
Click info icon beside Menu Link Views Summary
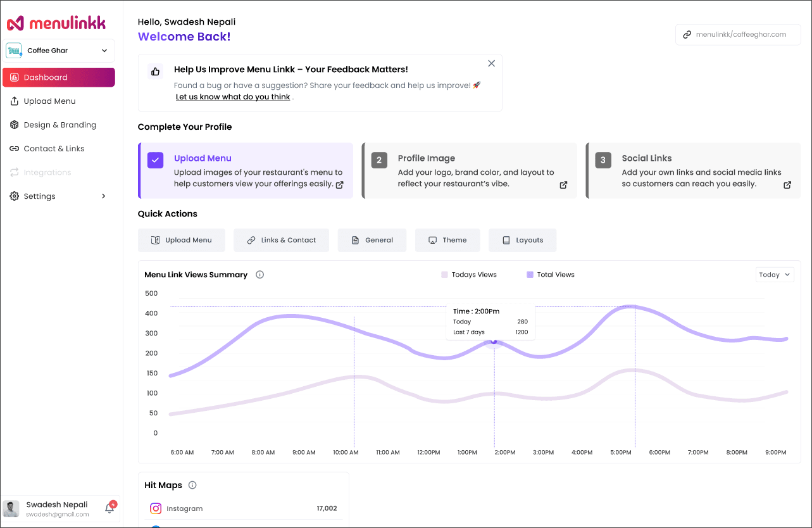tap(259, 275)
